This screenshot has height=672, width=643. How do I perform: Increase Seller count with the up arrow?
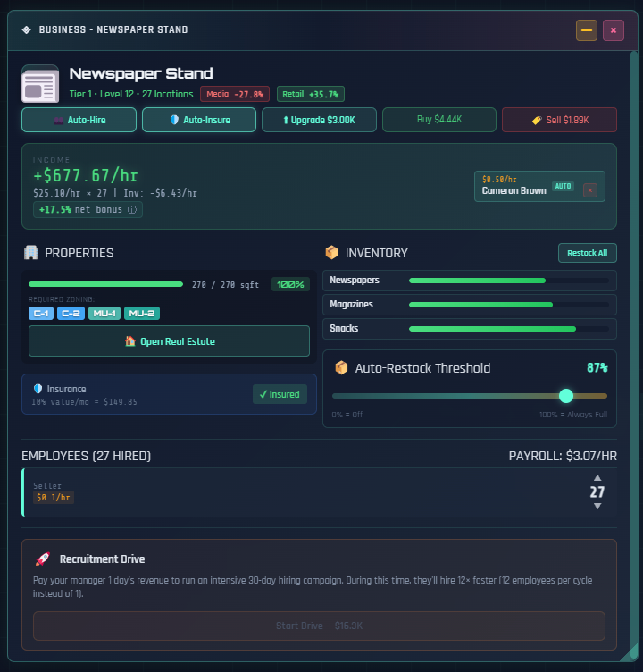pos(597,478)
